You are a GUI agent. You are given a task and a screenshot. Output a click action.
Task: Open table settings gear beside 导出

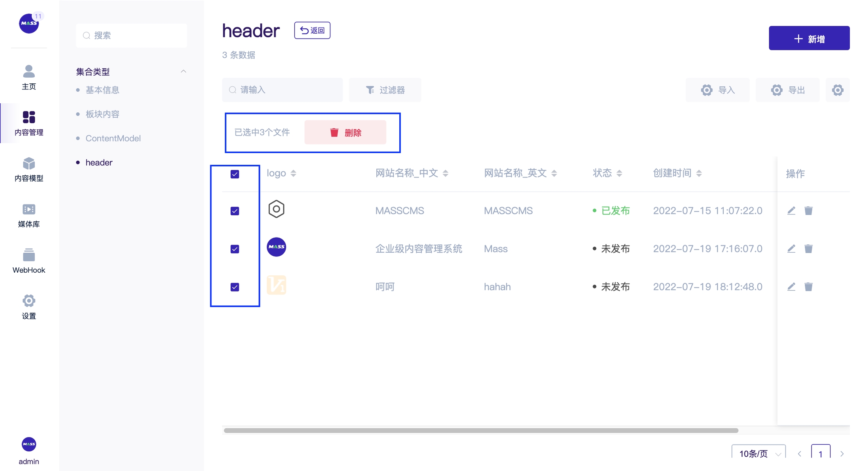837,90
